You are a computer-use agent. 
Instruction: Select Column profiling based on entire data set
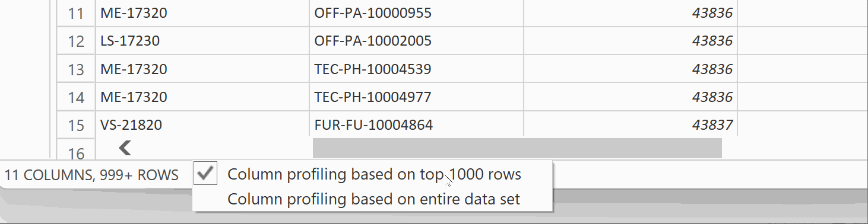[x=374, y=199]
